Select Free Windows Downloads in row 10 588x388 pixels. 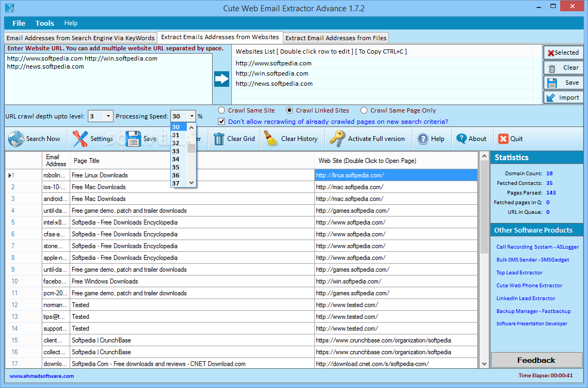(192, 281)
